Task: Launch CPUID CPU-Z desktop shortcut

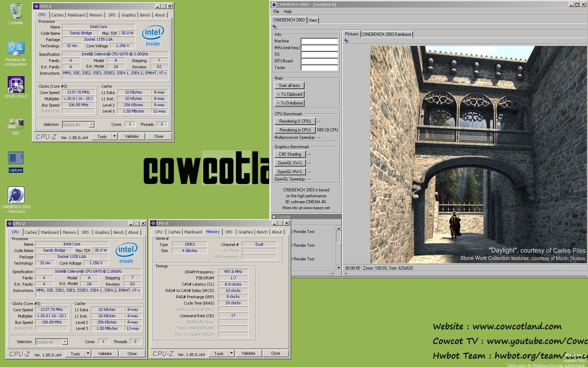Action: click(16, 87)
